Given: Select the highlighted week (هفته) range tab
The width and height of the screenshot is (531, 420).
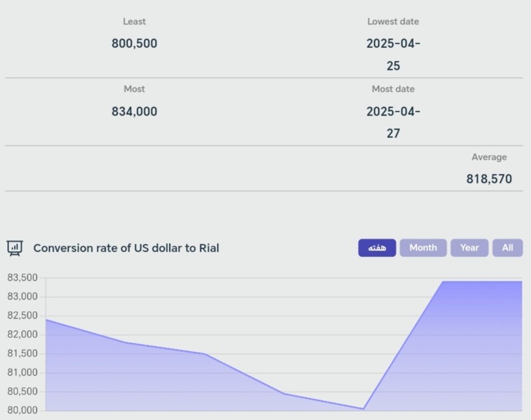Looking at the screenshot, I should [377, 248].
